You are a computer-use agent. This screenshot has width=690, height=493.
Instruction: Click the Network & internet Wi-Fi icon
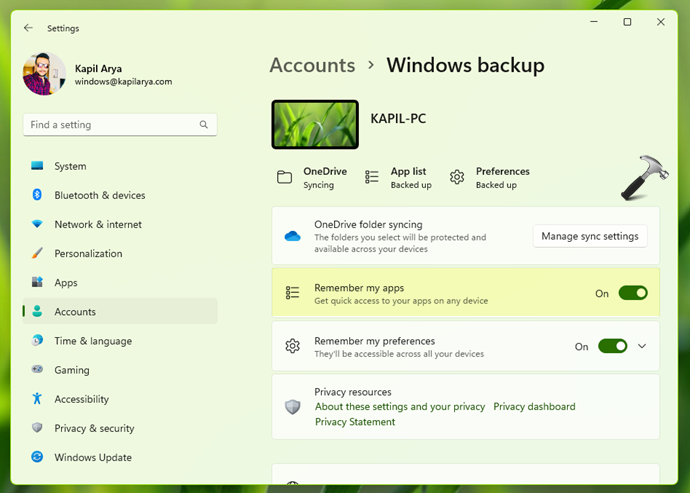(x=37, y=224)
